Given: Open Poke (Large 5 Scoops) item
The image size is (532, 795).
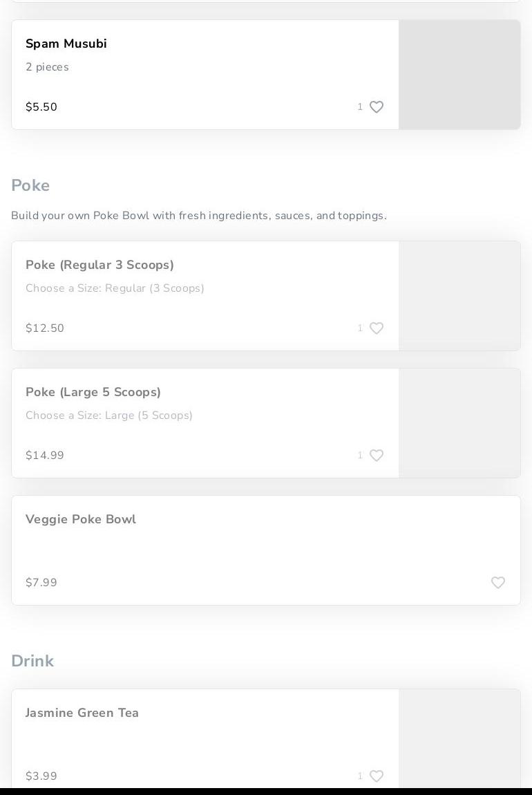Looking at the screenshot, I should coord(93,392).
